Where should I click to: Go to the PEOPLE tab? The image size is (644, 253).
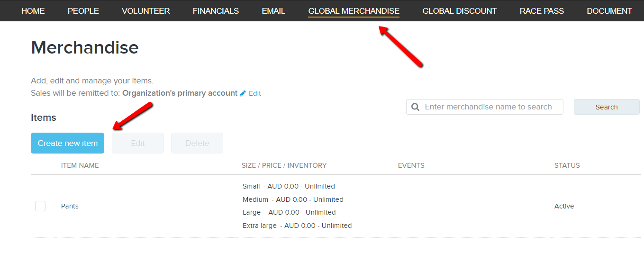coord(83,11)
